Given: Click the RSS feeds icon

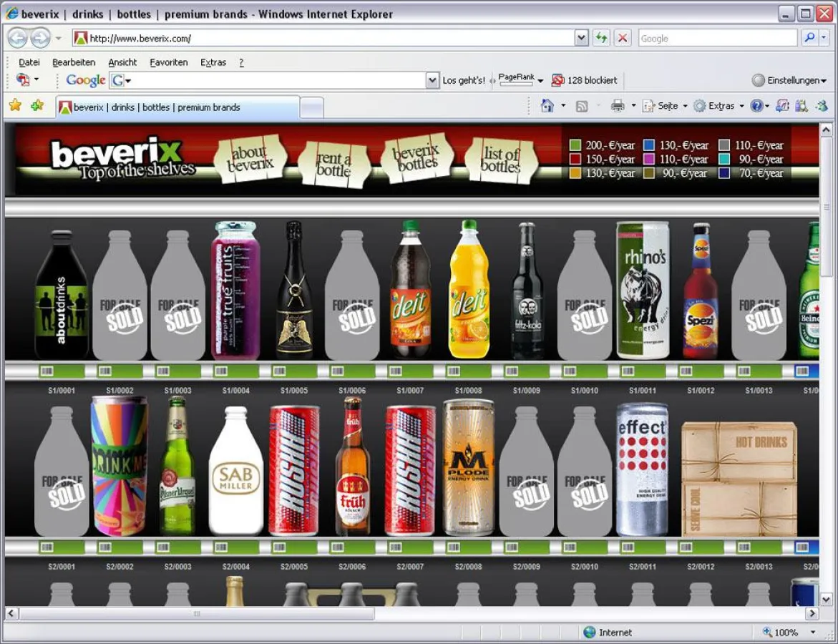Looking at the screenshot, I should [581, 105].
